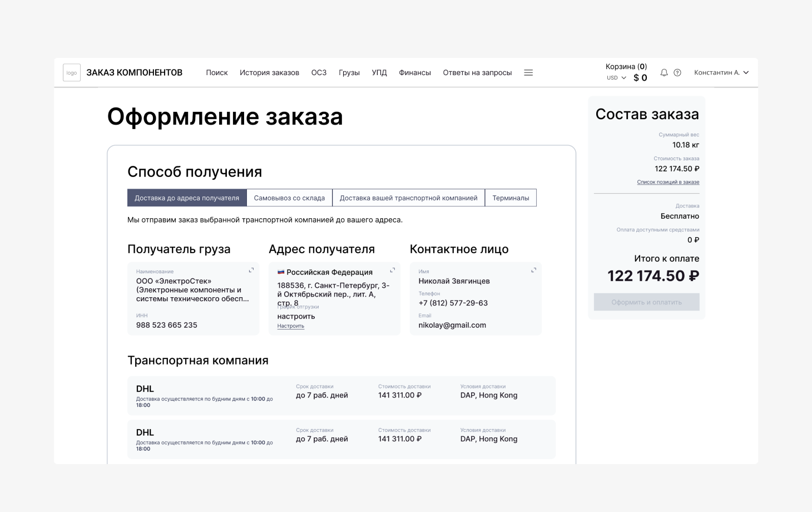Click the $ 0 cart amount
The image size is (812, 512).
640,78
